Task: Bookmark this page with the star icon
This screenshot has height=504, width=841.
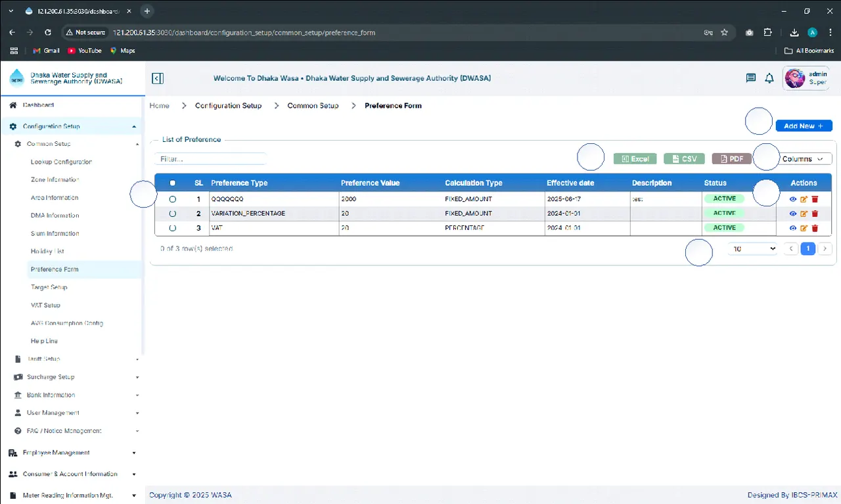Action: (x=725, y=32)
